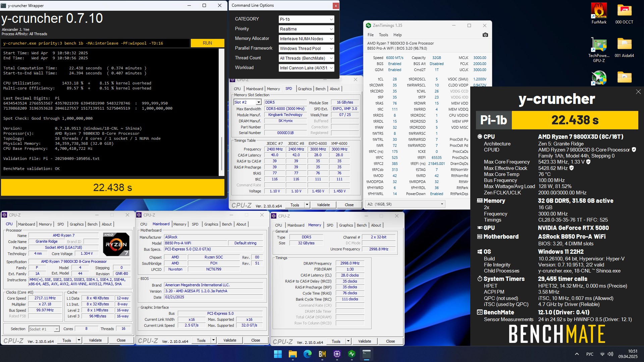Switch to Bench tab in CPU-Z Mainboard window
Screen dimensions: 644x362
click(x=227, y=224)
